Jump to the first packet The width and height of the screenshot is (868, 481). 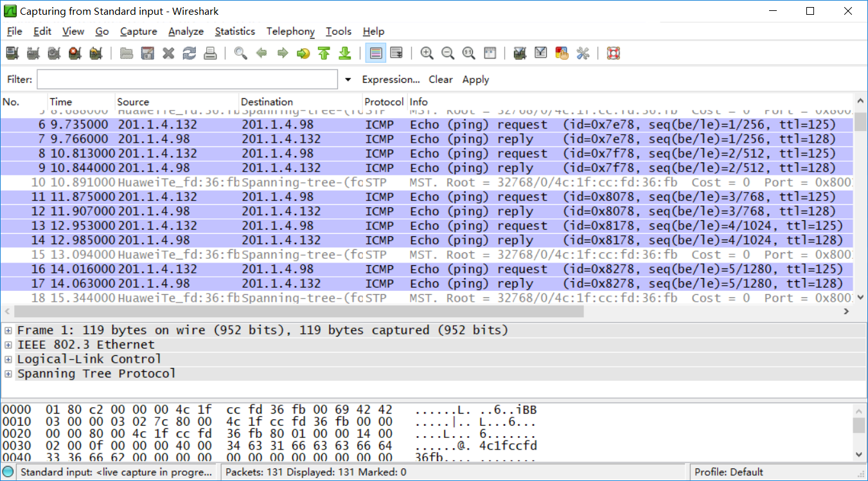pos(324,53)
